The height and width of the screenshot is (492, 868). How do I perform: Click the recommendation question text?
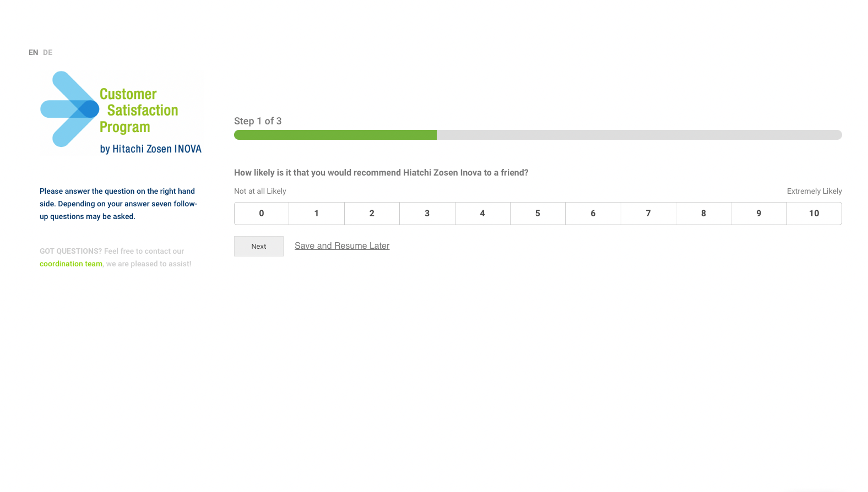(381, 173)
